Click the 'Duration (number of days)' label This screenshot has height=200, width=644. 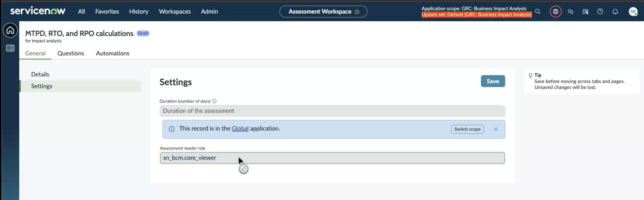pos(185,101)
